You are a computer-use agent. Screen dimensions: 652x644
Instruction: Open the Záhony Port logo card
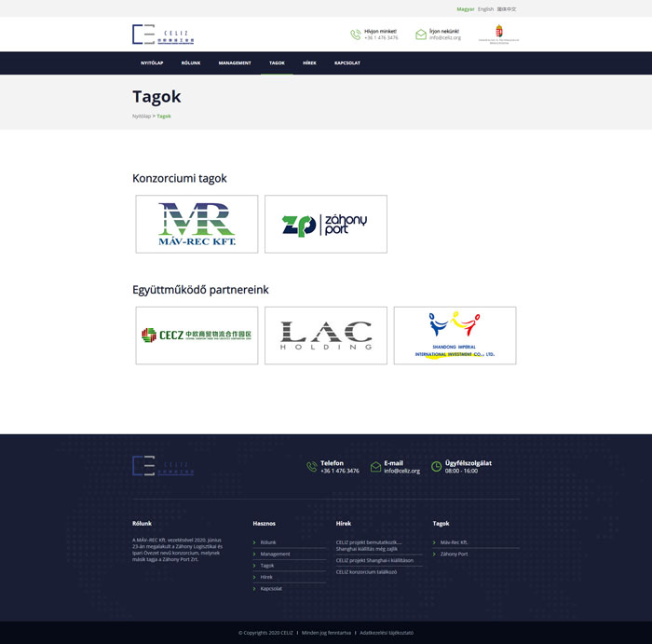[x=326, y=224]
